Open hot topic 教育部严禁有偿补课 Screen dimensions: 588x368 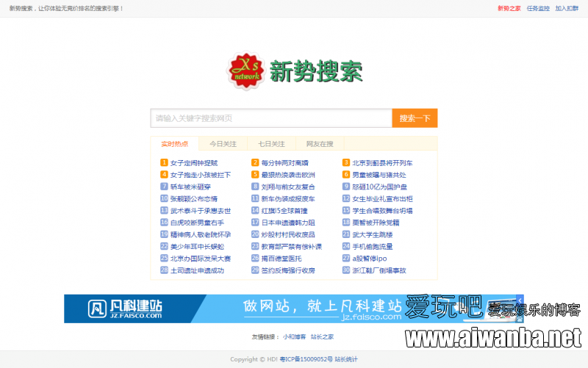291,247
